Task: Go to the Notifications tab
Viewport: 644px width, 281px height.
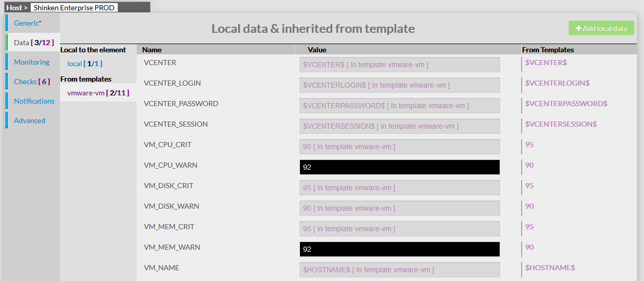Action: (x=34, y=101)
